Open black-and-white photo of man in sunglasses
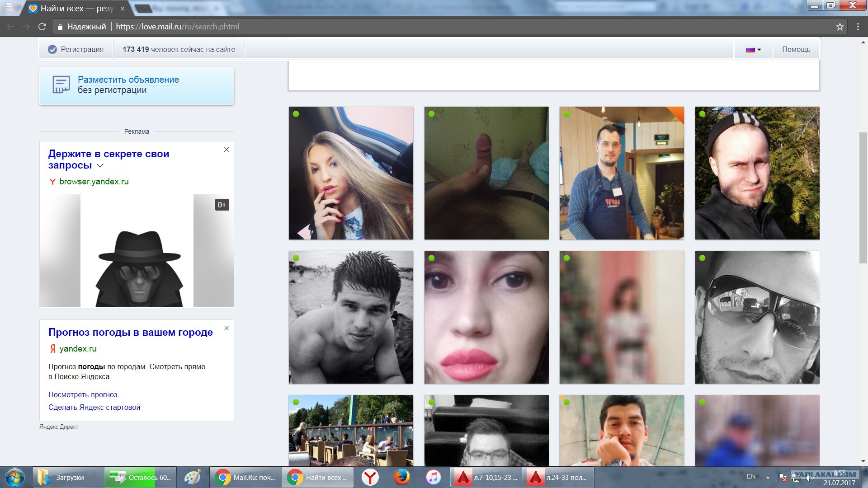 coord(757,317)
